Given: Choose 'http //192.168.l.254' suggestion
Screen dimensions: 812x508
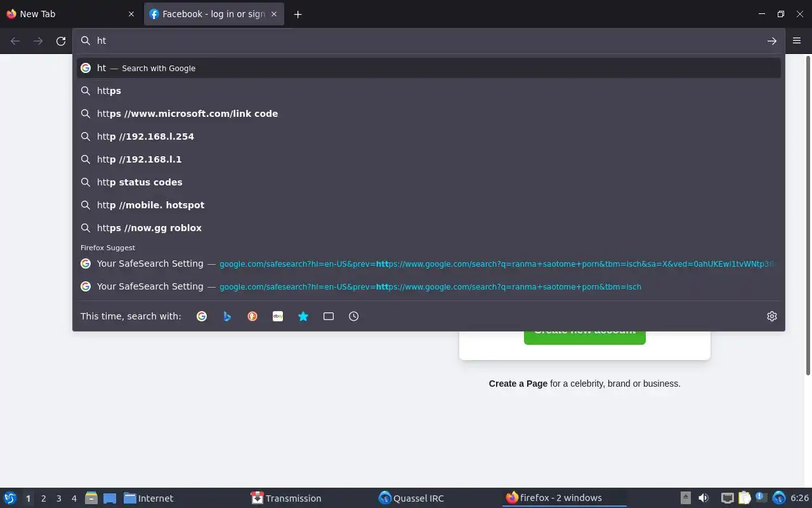Looking at the screenshot, I should 429,137.
